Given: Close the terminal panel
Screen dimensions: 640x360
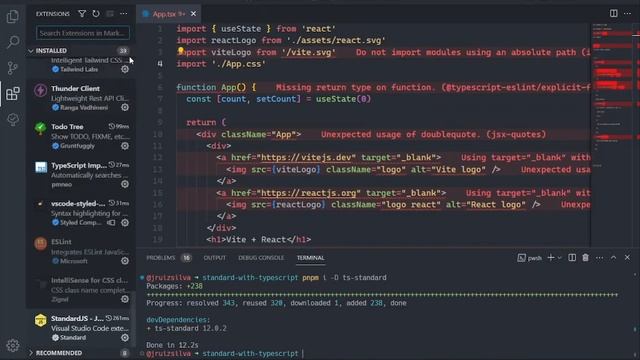Looking at the screenshot, I should click(x=627, y=258).
